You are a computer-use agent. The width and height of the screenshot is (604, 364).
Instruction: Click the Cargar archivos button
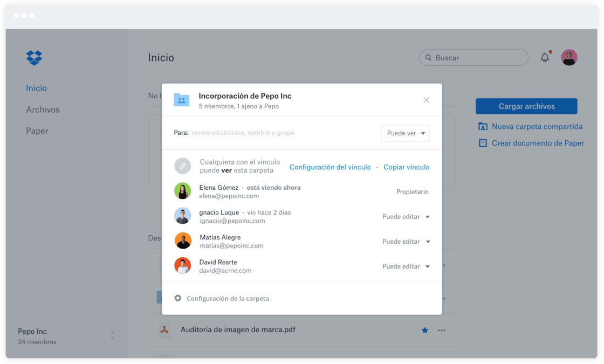click(526, 106)
